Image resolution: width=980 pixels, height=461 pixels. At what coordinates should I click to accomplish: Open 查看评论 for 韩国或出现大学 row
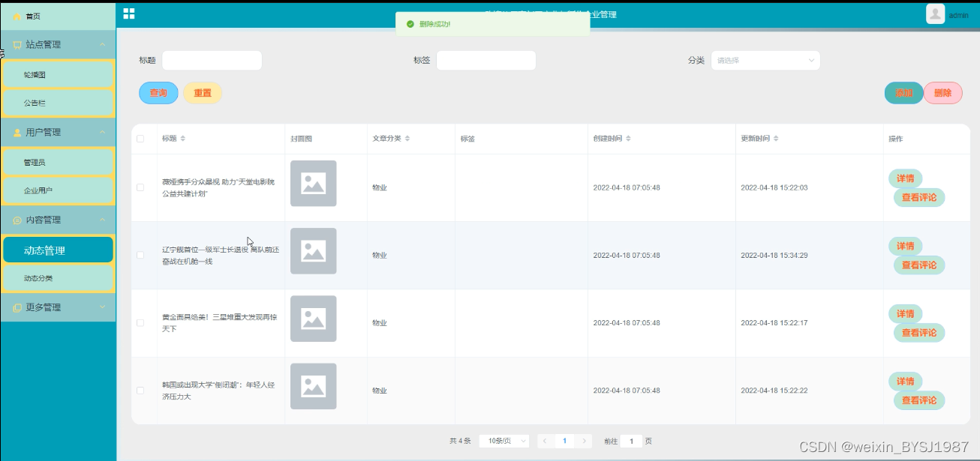919,400
